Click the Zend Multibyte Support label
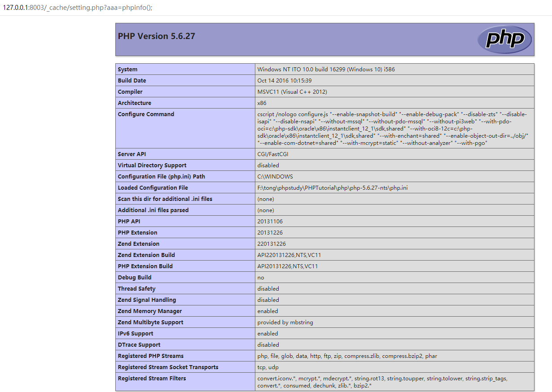Screen dimensions: 552x392 [151, 322]
